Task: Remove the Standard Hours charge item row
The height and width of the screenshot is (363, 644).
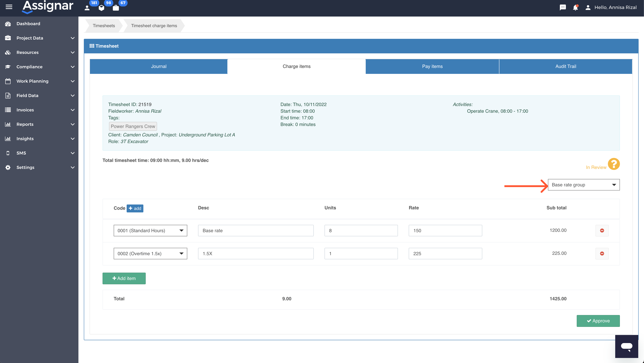Action: pyautogui.click(x=602, y=230)
